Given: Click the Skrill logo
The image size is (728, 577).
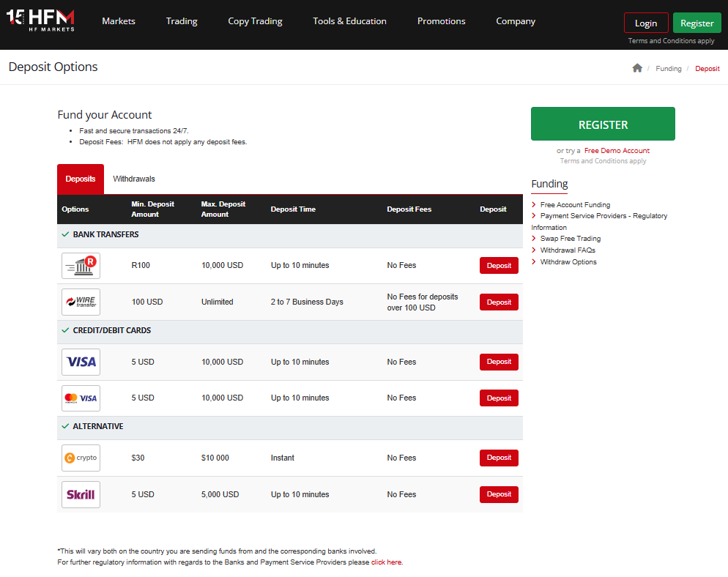Looking at the screenshot, I should point(81,494).
